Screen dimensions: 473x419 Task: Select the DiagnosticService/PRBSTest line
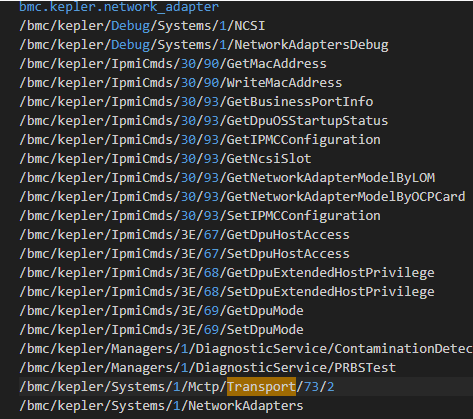coord(208,368)
